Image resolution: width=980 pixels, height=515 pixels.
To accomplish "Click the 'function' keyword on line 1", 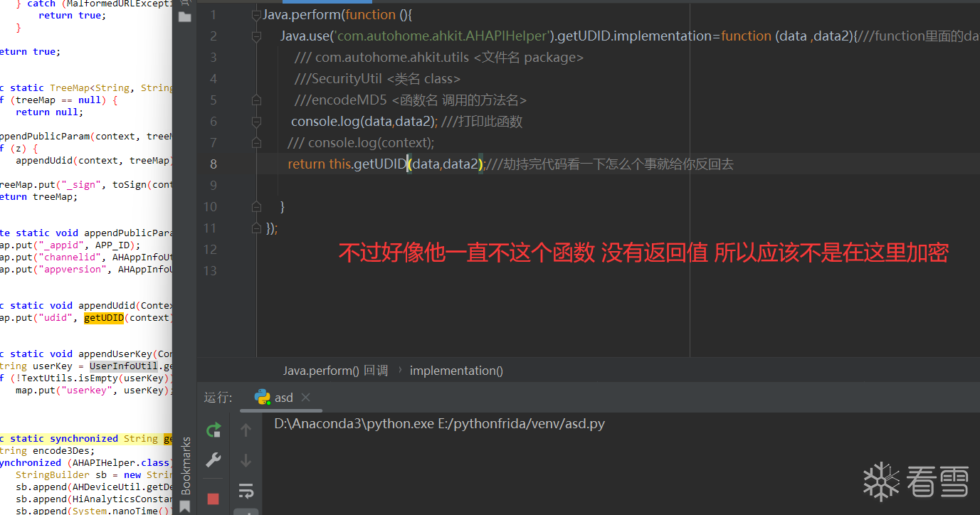I will tap(371, 15).
